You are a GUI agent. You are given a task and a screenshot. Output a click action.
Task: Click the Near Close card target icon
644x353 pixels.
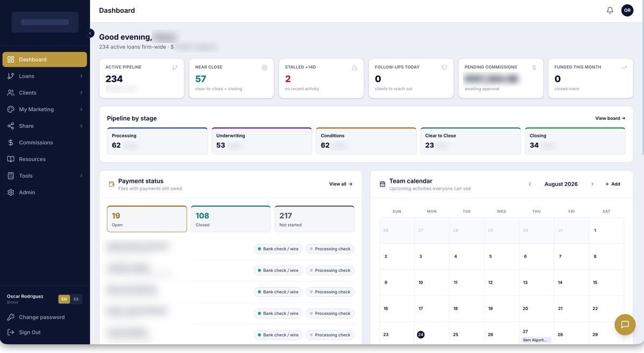click(x=265, y=68)
